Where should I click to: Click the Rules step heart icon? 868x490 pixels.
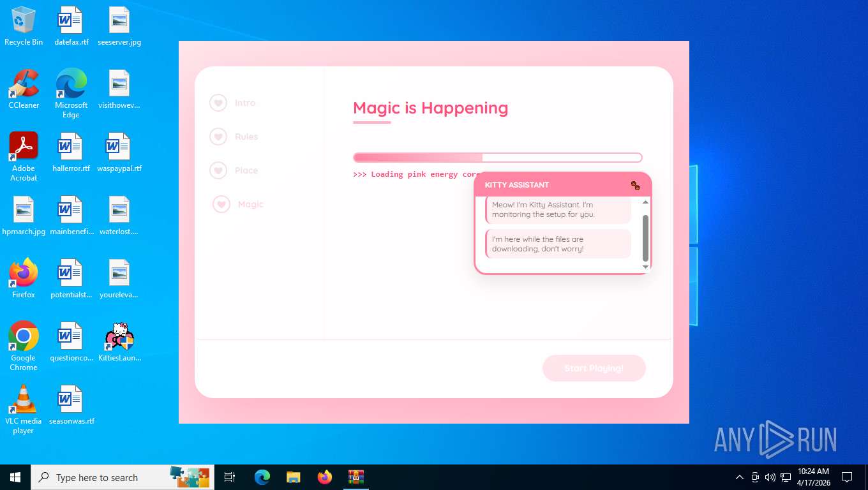point(218,137)
